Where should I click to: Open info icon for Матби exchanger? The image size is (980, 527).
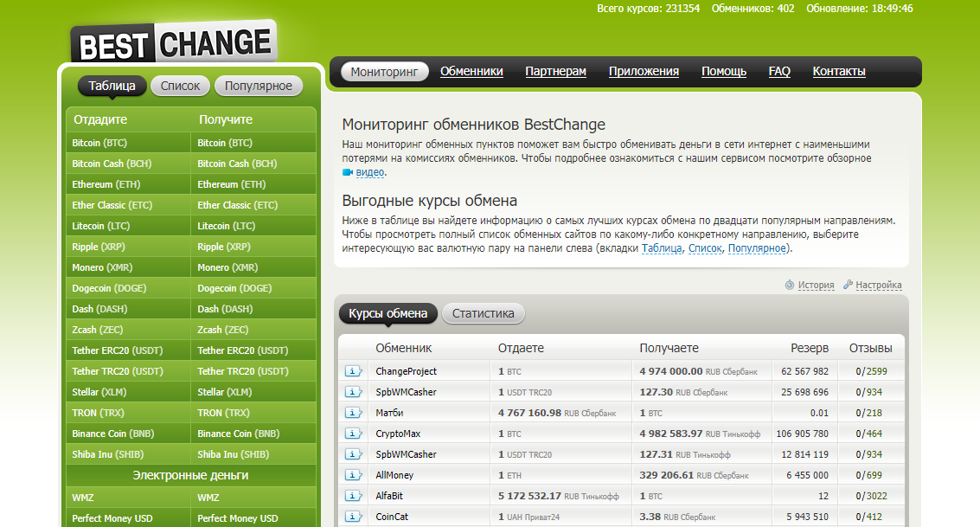(353, 413)
